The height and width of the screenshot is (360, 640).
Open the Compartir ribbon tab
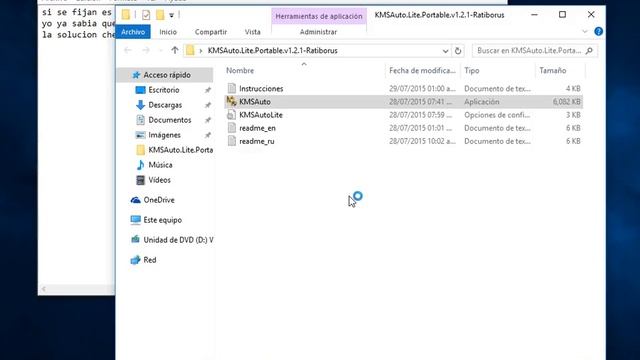pyautogui.click(x=211, y=32)
